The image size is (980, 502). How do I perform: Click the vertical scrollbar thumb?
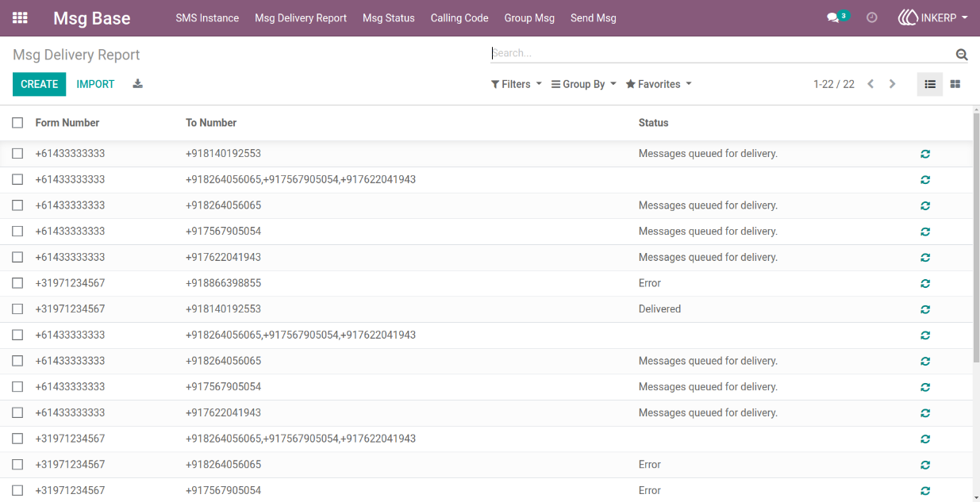click(x=976, y=238)
